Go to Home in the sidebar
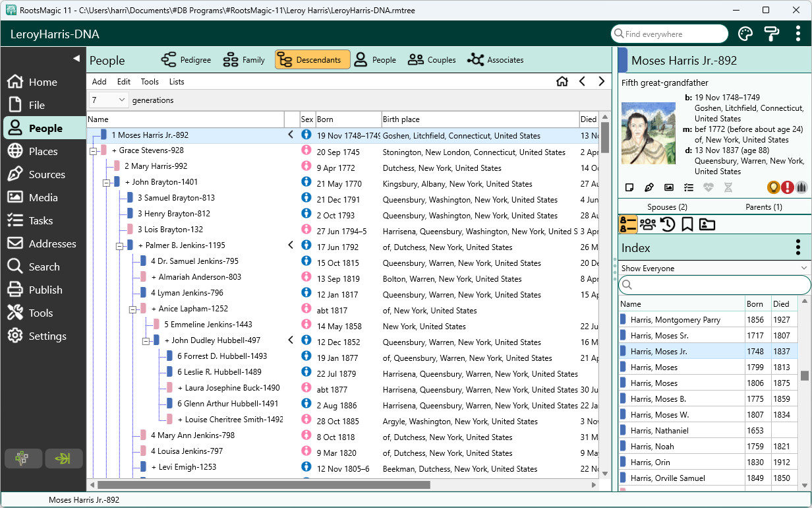Image resolution: width=812 pixels, height=508 pixels. click(x=43, y=82)
